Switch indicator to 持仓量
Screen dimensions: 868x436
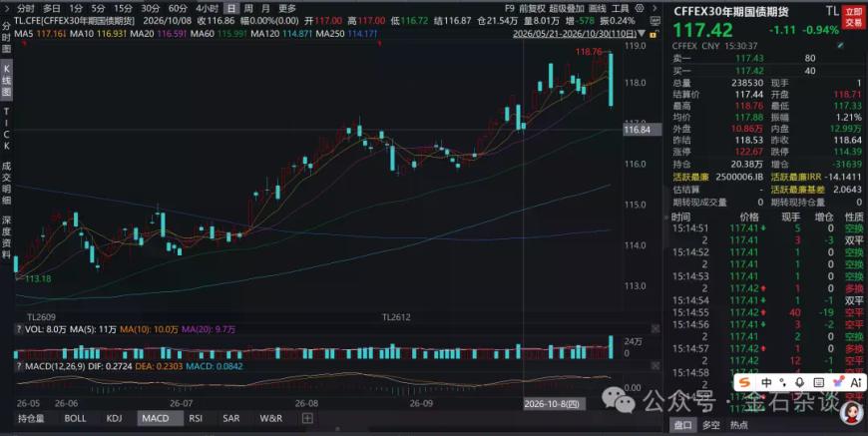tap(31, 418)
